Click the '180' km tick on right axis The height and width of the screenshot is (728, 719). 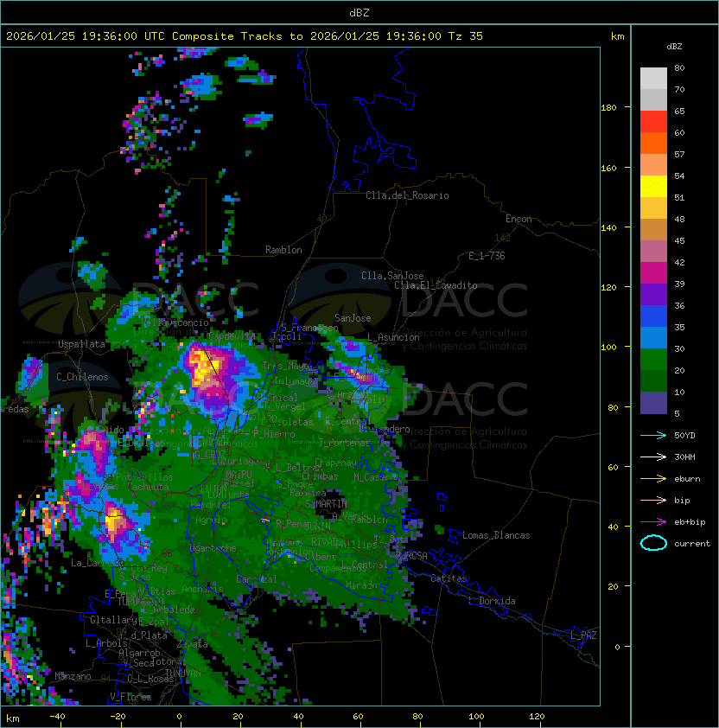[x=608, y=108]
